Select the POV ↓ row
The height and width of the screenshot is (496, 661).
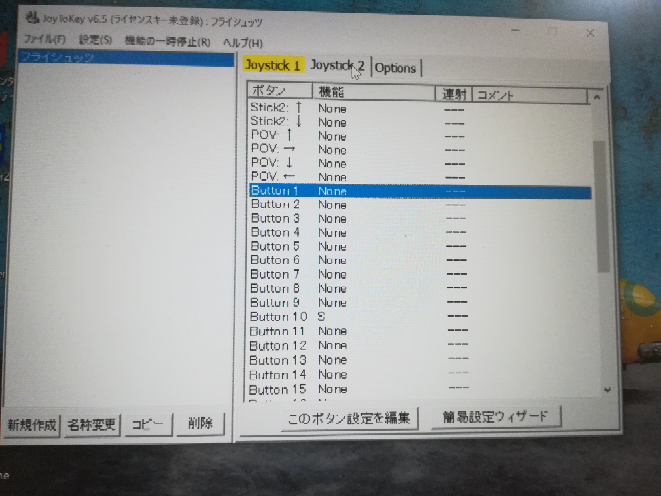pos(419,164)
